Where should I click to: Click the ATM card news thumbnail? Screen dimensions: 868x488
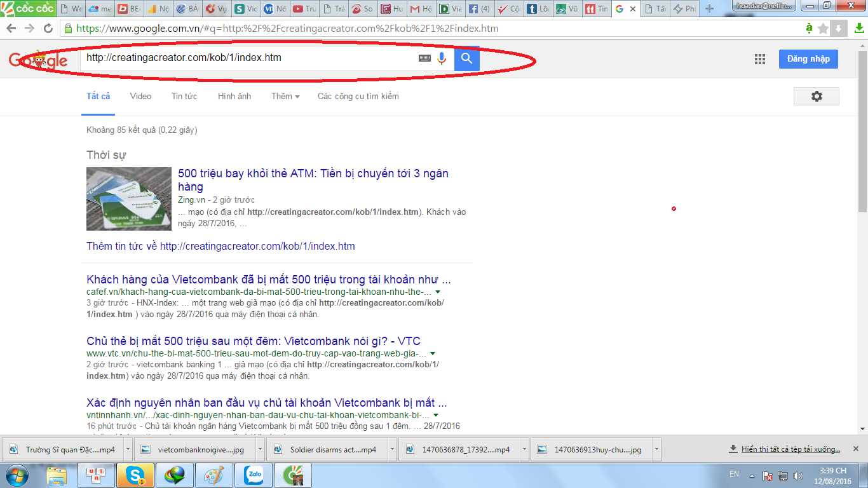[x=129, y=198]
